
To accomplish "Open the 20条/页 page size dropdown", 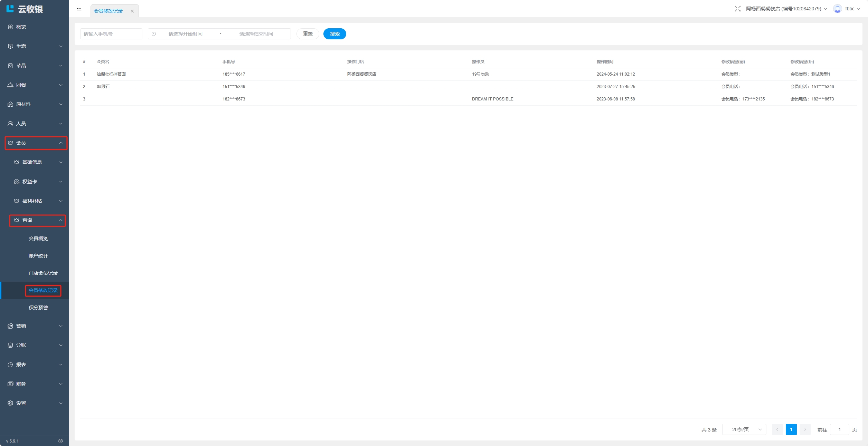I will pos(744,429).
